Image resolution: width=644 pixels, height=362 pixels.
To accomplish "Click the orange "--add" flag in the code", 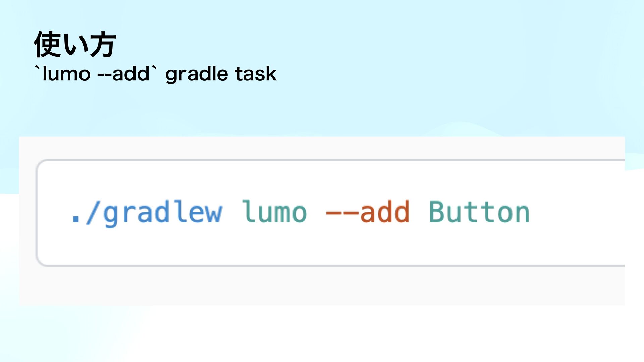I will coord(367,212).
